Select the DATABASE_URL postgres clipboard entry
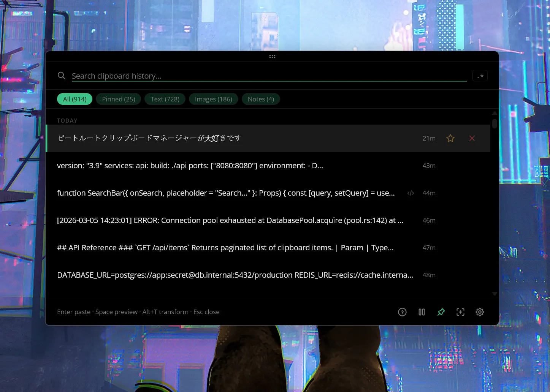Screen dimensions: 550x392 [235, 275]
